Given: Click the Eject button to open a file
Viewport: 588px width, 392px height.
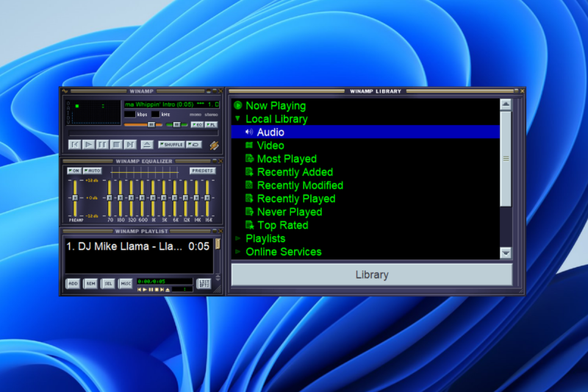Looking at the screenshot, I should pyautogui.click(x=147, y=144).
